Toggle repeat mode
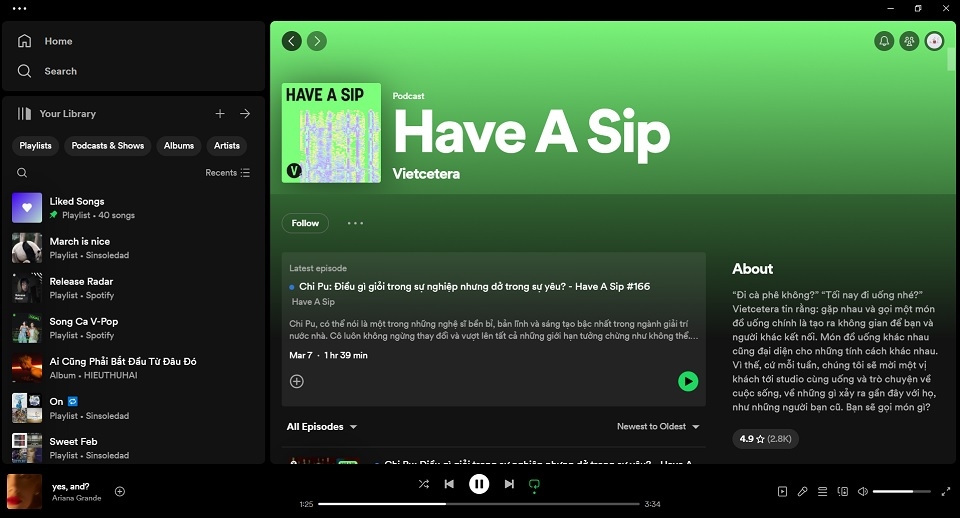960x518 pixels. pyautogui.click(x=534, y=485)
